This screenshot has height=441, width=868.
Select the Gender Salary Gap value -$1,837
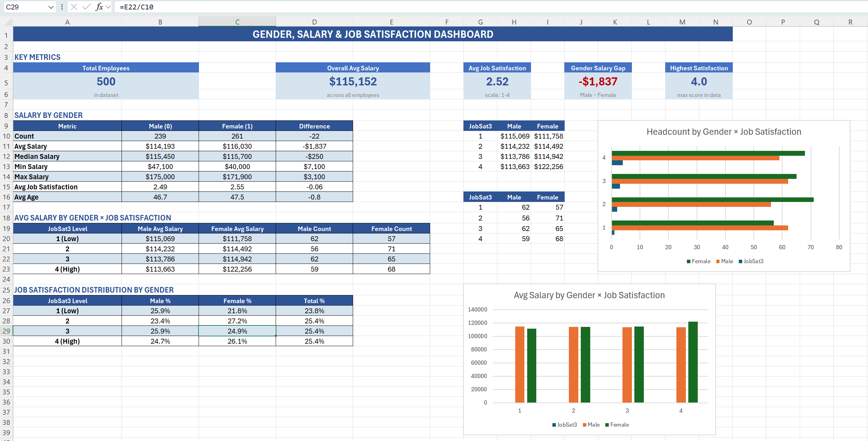click(x=598, y=82)
